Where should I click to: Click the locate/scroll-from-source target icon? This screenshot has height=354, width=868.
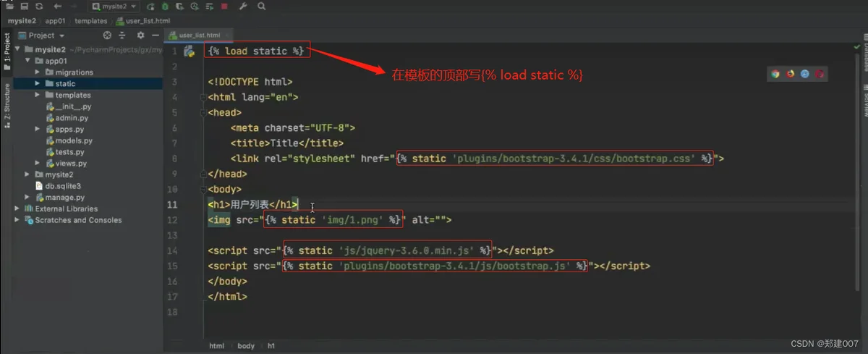tap(107, 35)
